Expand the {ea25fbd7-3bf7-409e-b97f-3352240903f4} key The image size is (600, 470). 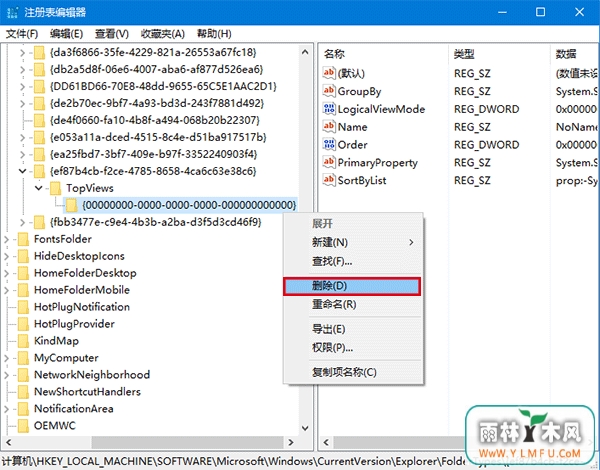point(22,154)
